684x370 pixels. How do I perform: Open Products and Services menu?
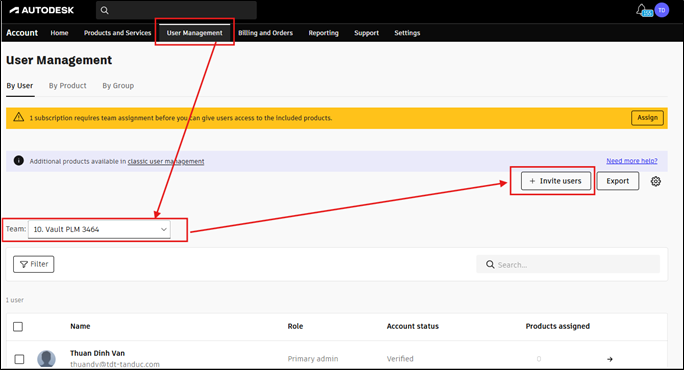pos(117,33)
